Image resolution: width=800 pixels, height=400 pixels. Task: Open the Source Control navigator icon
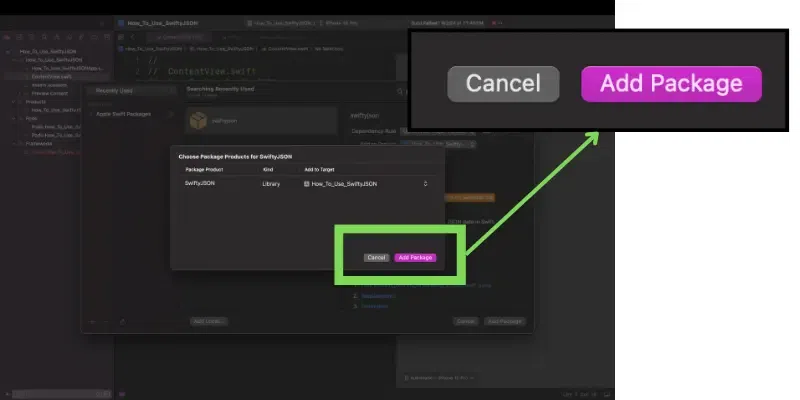19,37
